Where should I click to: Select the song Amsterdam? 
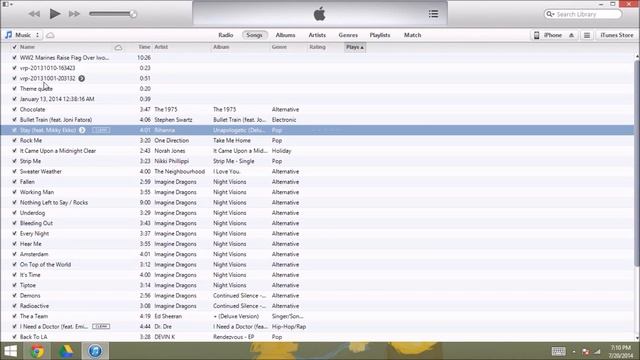(x=34, y=254)
